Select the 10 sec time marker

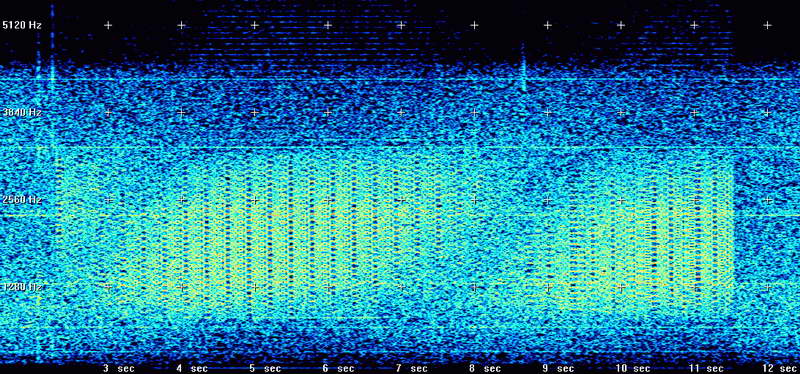pos(633,368)
